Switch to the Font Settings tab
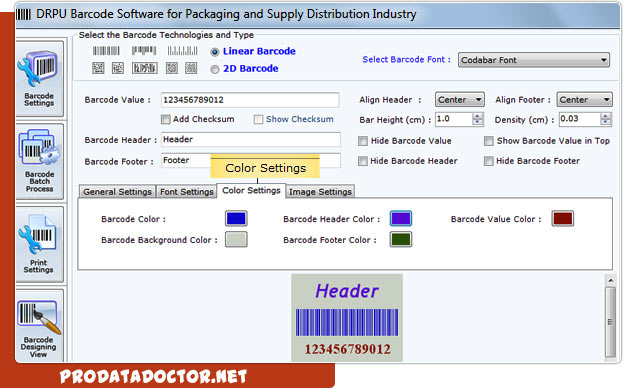This screenshot has width=623, height=388. coord(187,191)
